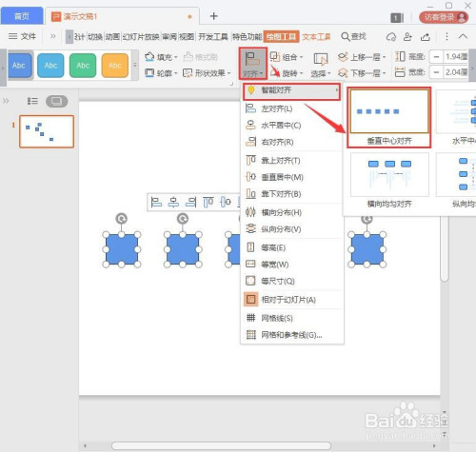Choose 水平居中(C) from the align menu
Screen dimensions: 476x452
point(291,126)
